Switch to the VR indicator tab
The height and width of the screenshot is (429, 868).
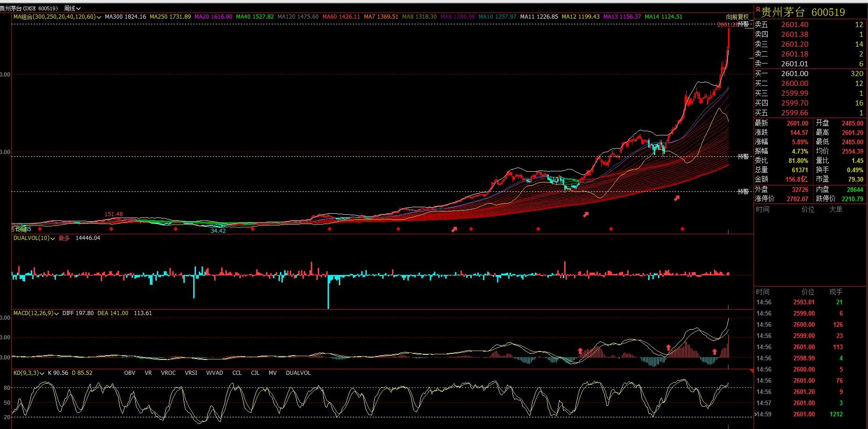[148, 373]
